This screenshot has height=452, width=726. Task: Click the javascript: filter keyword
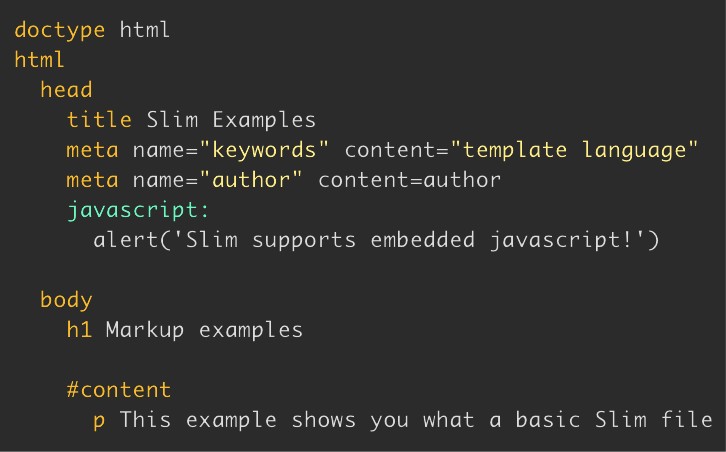pos(138,211)
